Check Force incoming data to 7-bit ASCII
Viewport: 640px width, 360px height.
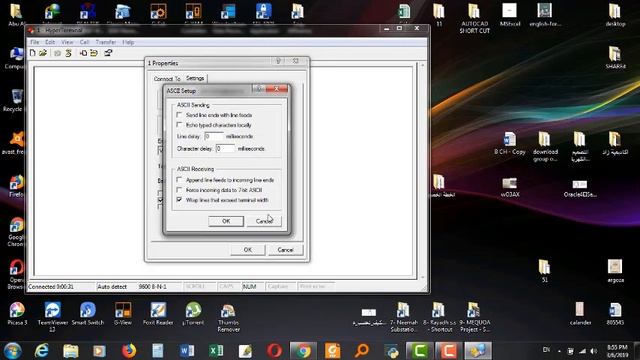[179, 190]
